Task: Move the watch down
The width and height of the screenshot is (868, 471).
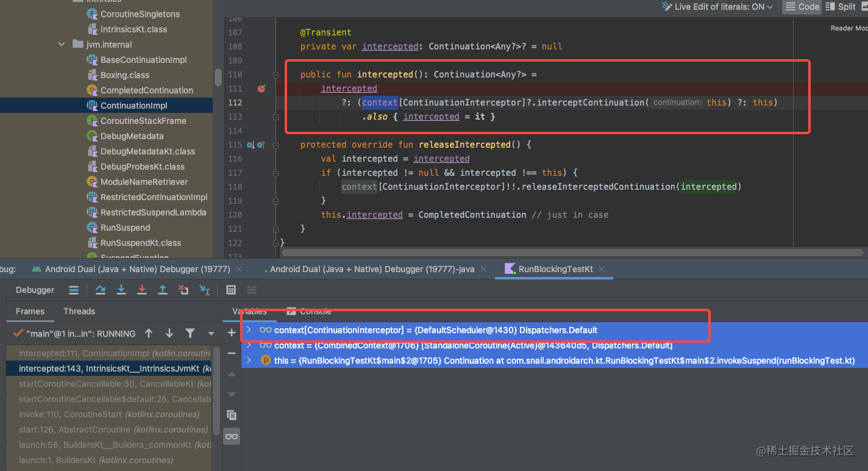Action: [x=232, y=395]
